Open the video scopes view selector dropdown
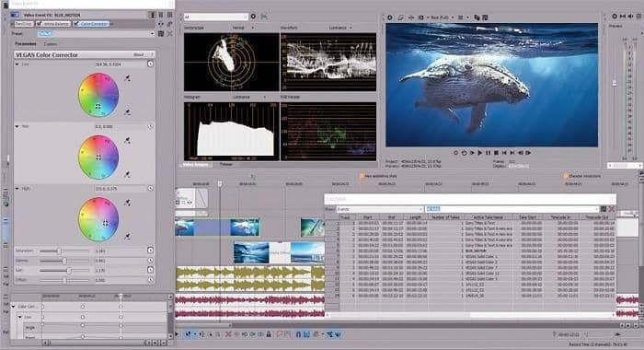This screenshot has width=644, height=350. 215,17
